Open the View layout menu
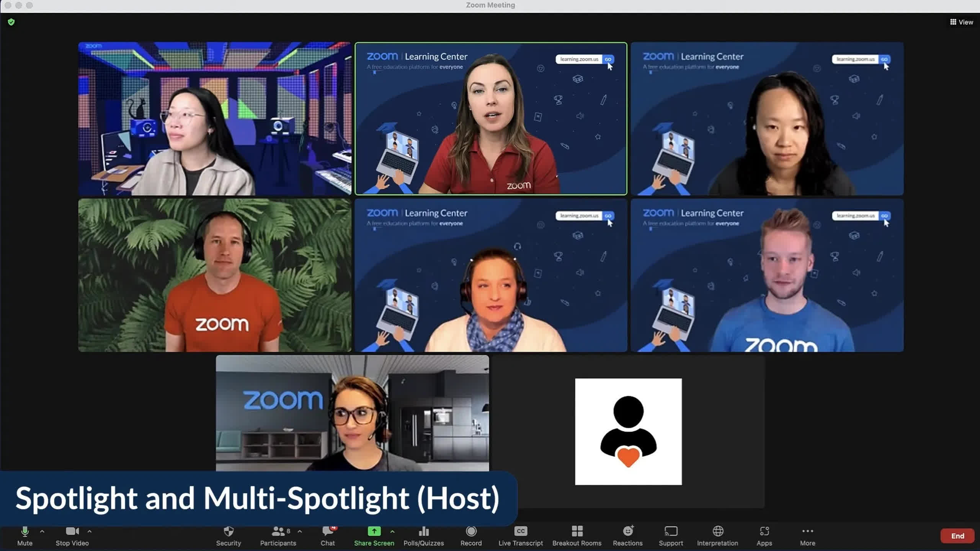The image size is (980, 551). (x=962, y=22)
